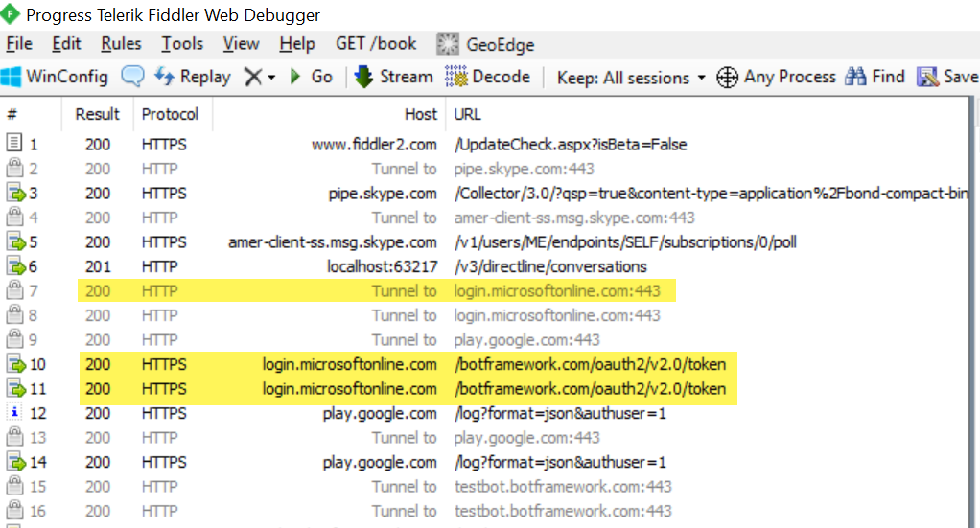This screenshot has height=528, width=980.
Task: Click the Remove X icon
Action: tap(253, 77)
